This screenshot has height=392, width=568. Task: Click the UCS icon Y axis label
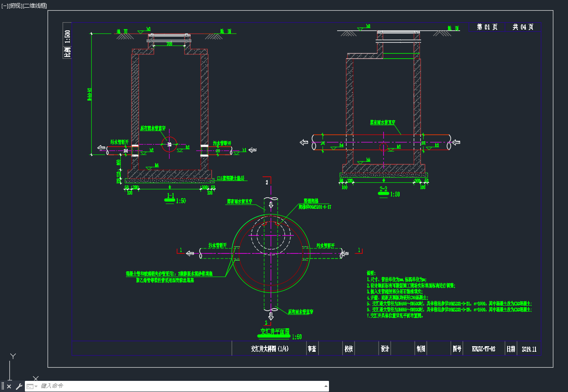(13, 356)
